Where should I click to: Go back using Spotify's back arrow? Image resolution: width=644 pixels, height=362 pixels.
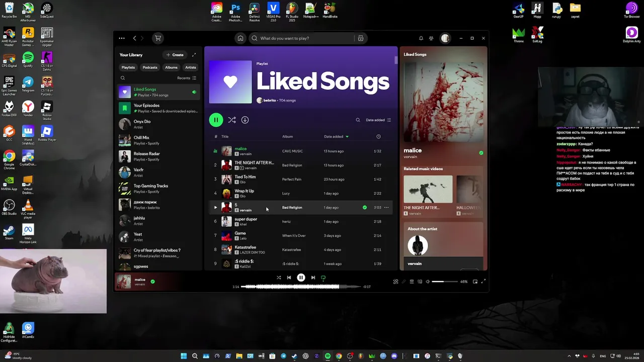(134, 38)
